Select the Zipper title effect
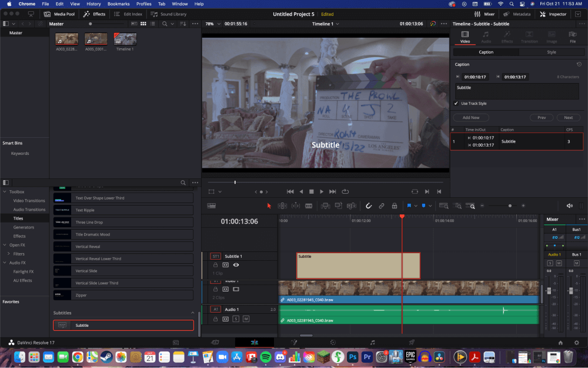The height and width of the screenshot is (368, 588). point(123,295)
